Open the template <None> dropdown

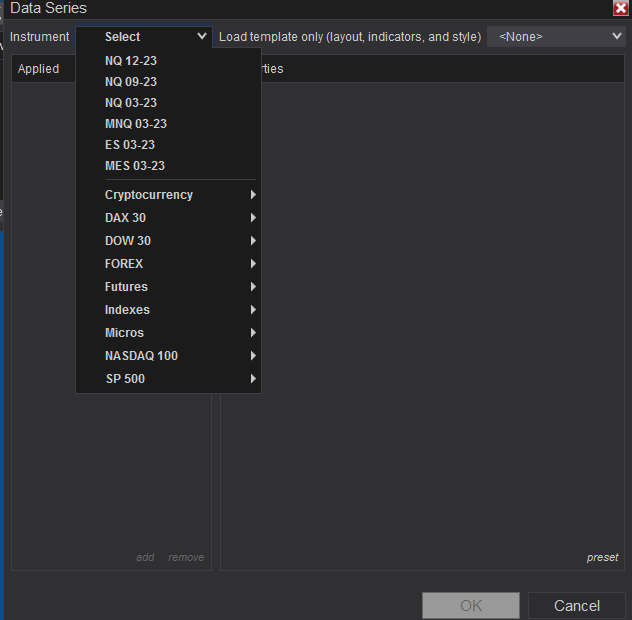pyautogui.click(x=556, y=37)
